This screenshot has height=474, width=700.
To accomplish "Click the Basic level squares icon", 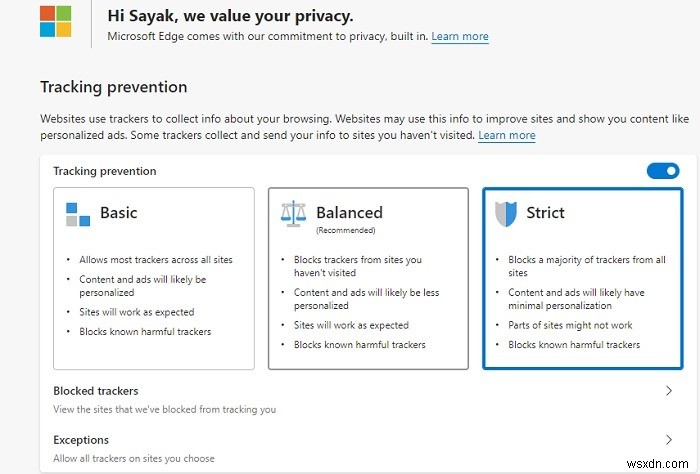I will (x=77, y=214).
